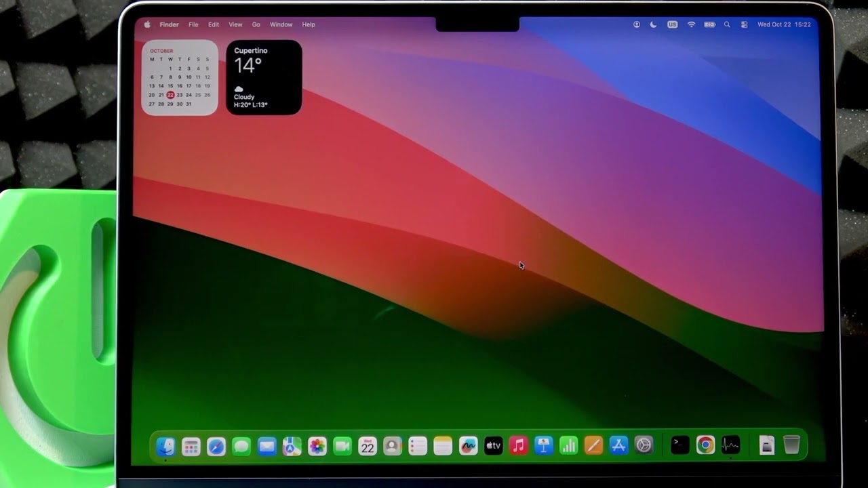This screenshot has height=488, width=868.
Task: Open the Apple menu
Action: (147, 24)
